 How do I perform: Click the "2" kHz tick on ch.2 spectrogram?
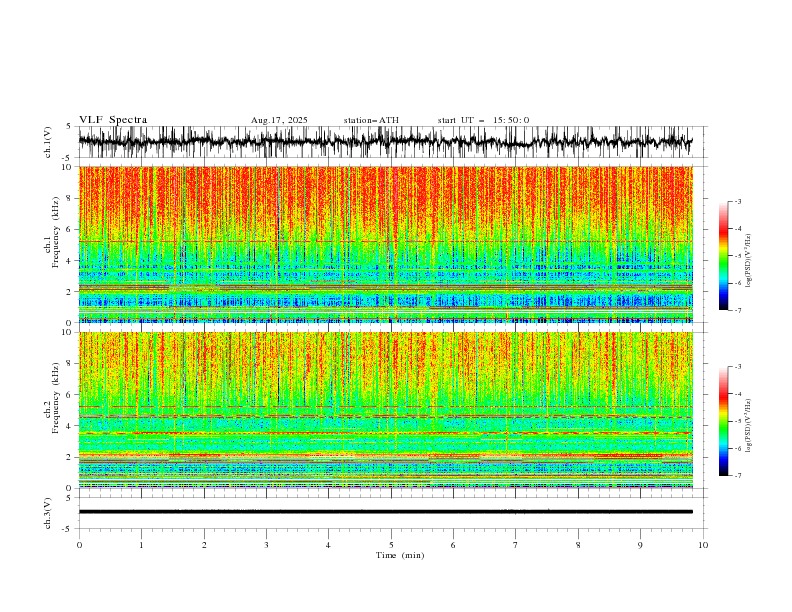tap(70, 457)
